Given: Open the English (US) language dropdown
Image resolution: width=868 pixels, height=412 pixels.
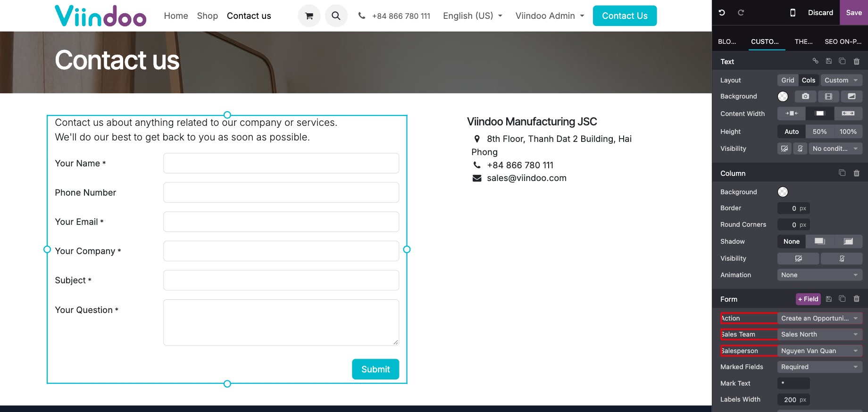Looking at the screenshot, I should tap(473, 16).
